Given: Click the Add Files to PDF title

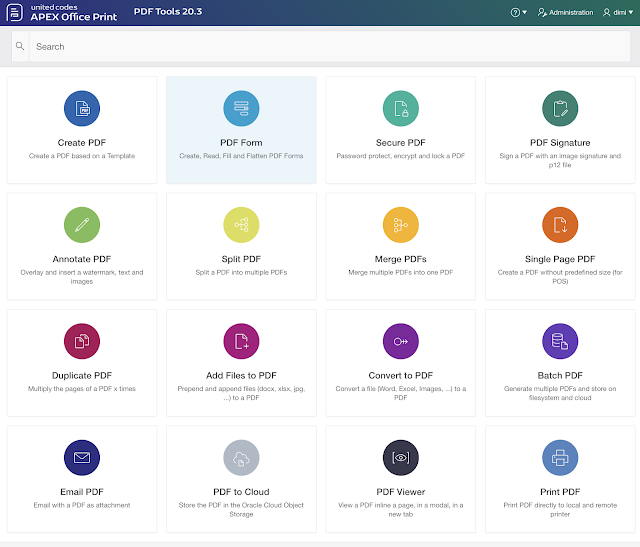Looking at the screenshot, I should [241, 375].
